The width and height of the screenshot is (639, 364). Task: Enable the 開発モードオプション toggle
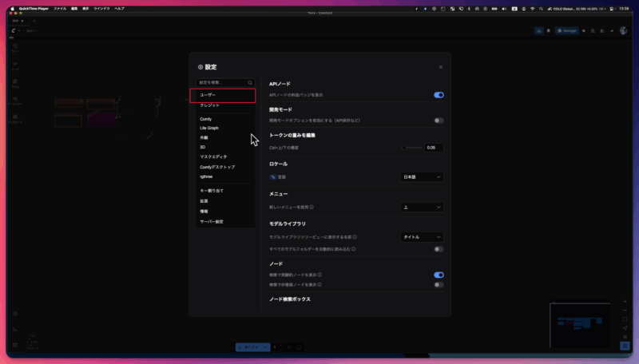click(x=439, y=120)
